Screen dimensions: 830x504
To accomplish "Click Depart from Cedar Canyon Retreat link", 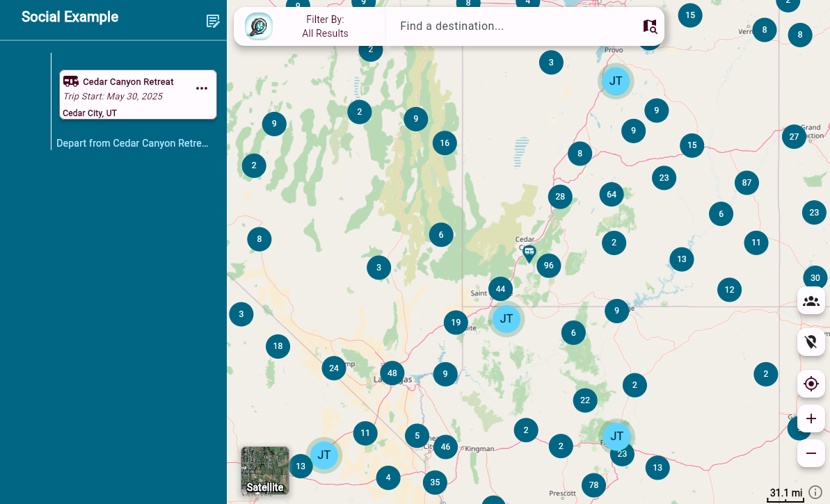I will 132,143.
